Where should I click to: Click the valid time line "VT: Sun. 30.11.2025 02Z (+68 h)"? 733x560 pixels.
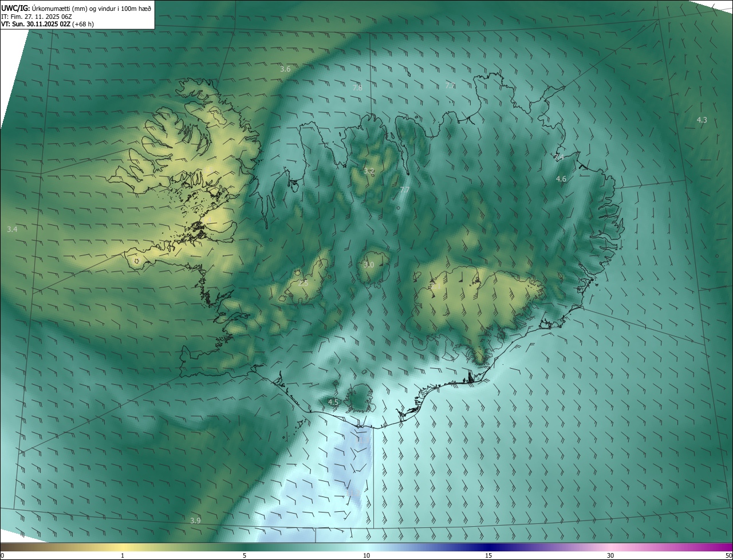[x=48, y=25]
